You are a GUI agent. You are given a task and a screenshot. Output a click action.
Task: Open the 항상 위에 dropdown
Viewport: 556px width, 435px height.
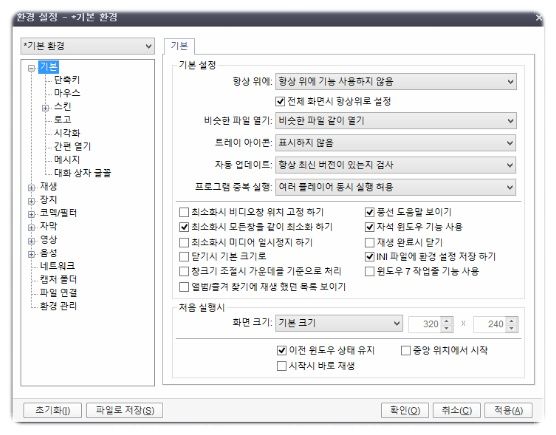(x=396, y=82)
